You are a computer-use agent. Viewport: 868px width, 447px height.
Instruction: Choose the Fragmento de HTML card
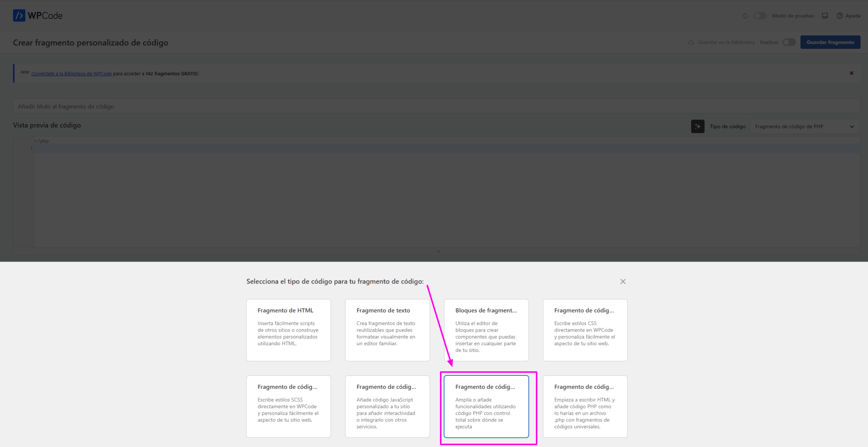pos(288,330)
